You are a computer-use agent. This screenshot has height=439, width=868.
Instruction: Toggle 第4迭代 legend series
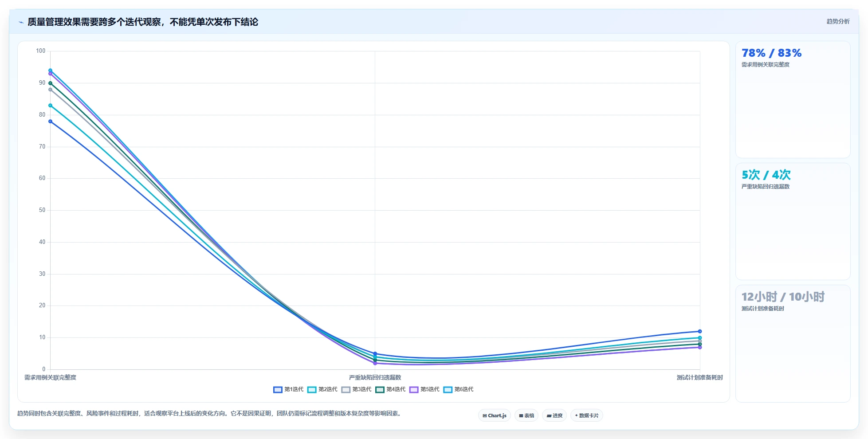point(390,389)
